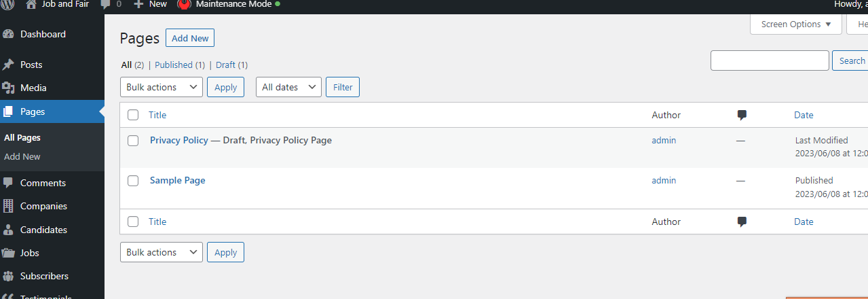The image size is (868, 299).
Task: Open the Candidates person icon
Action: tap(8, 230)
